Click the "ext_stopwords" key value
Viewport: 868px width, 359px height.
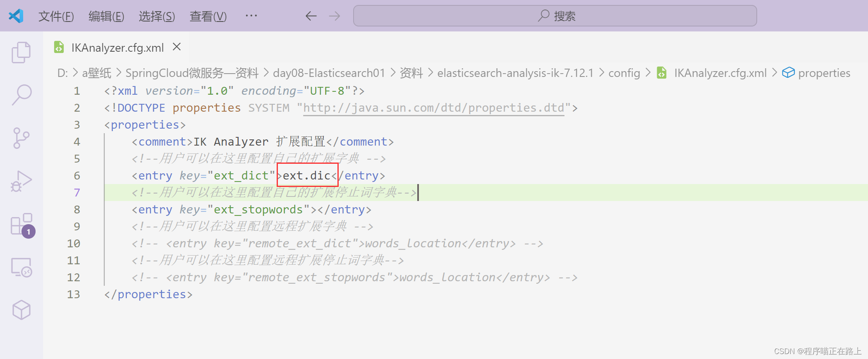click(x=258, y=210)
